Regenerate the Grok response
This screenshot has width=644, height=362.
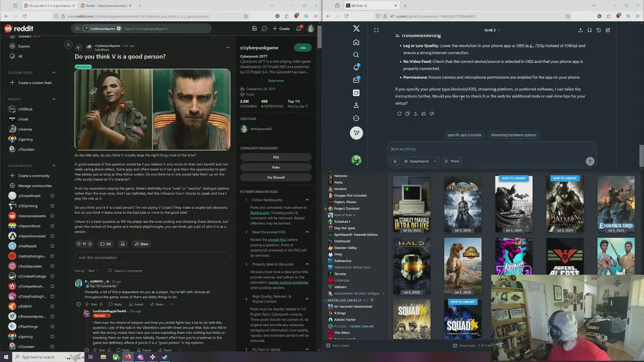coord(399,114)
